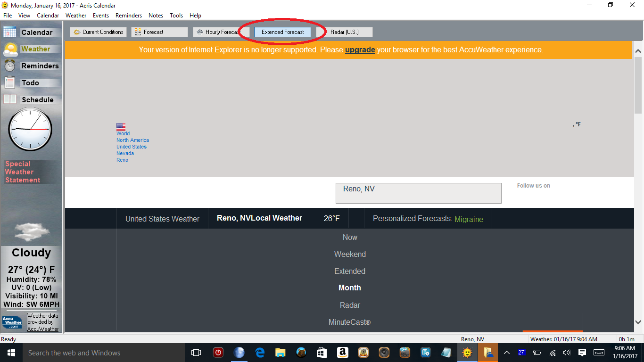Open the Schedule section in the left sidebar
The width and height of the screenshot is (644, 362).
(32, 100)
